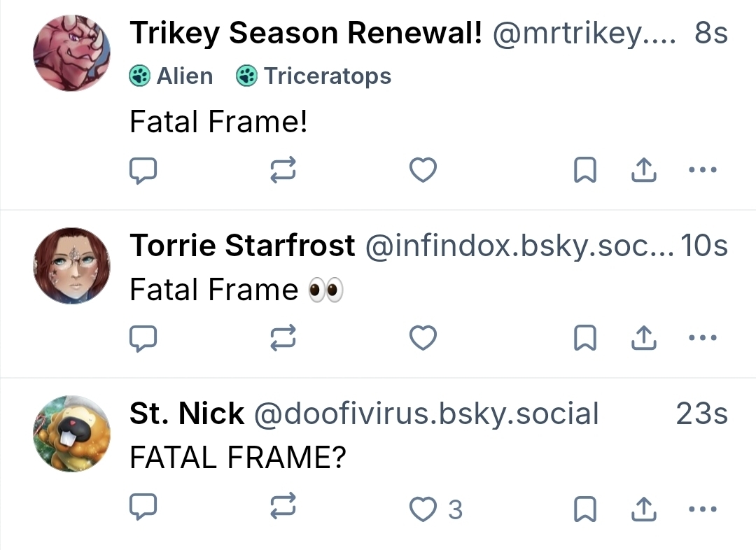Open the Triceratops label badge
Image resolution: width=756 pixels, height=550 pixels.
click(x=314, y=76)
